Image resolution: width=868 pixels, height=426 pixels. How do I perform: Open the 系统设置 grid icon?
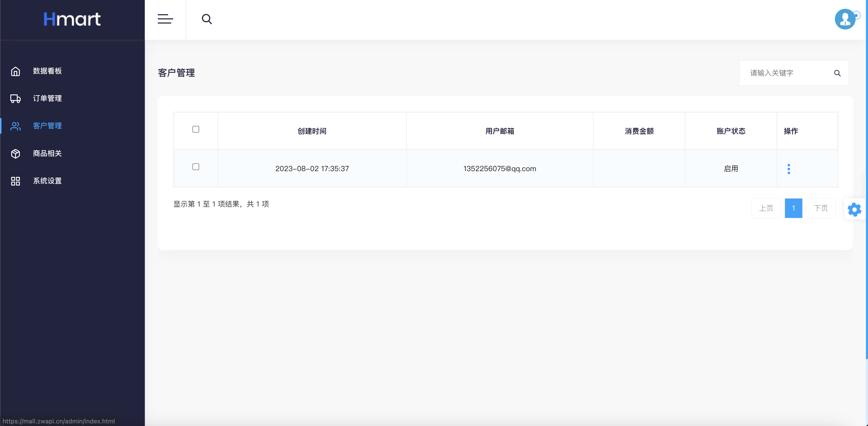coord(16,181)
